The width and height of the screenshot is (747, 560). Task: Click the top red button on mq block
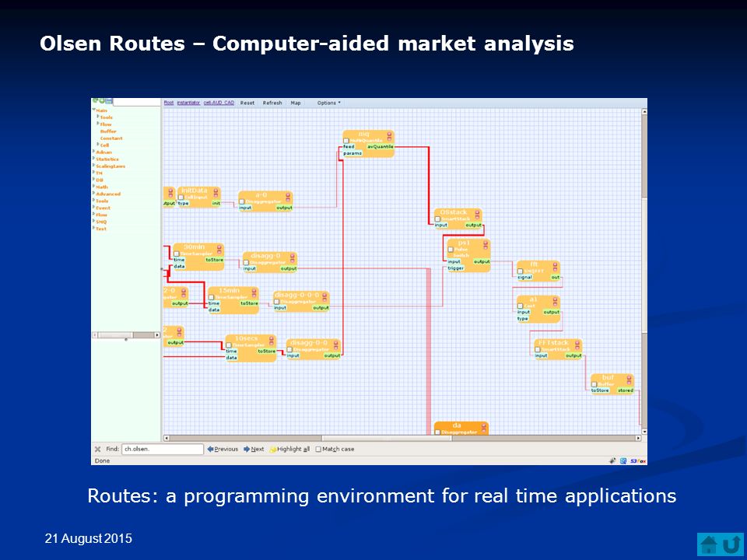[x=390, y=135]
